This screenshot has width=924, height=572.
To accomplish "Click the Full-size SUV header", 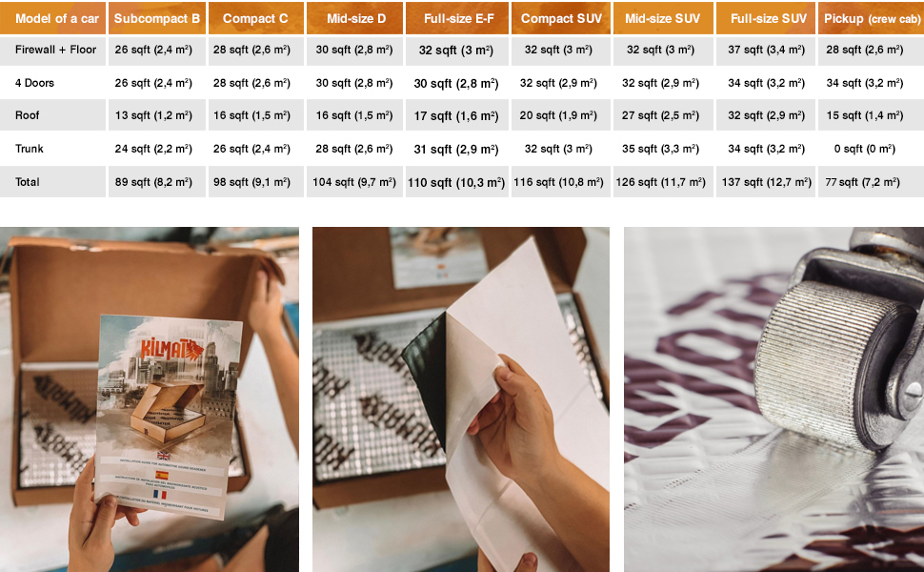I will pos(766,18).
